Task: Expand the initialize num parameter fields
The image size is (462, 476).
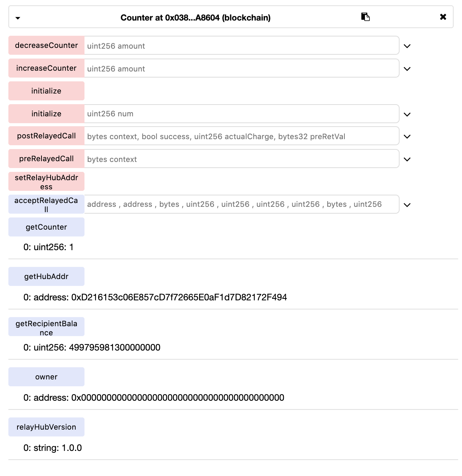Action: (x=407, y=114)
